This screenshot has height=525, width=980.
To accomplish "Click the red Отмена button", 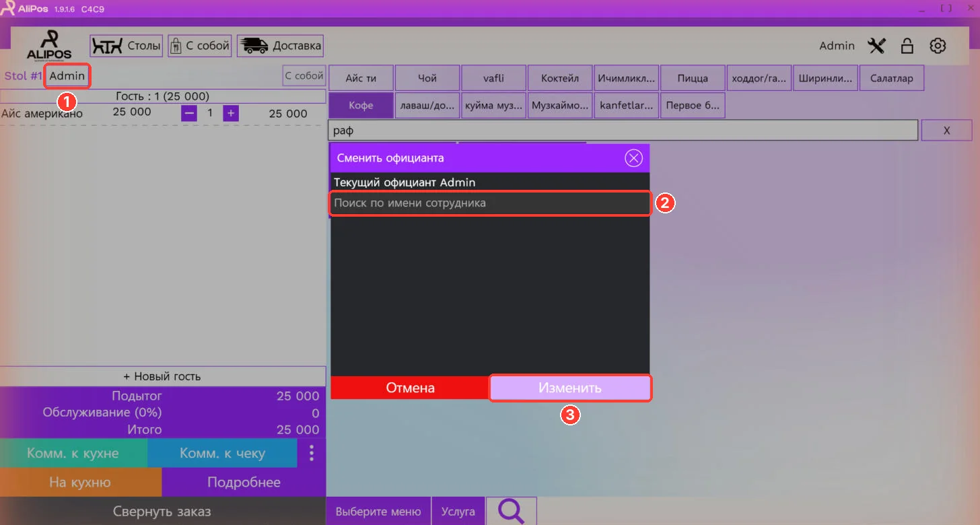I will [410, 388].
